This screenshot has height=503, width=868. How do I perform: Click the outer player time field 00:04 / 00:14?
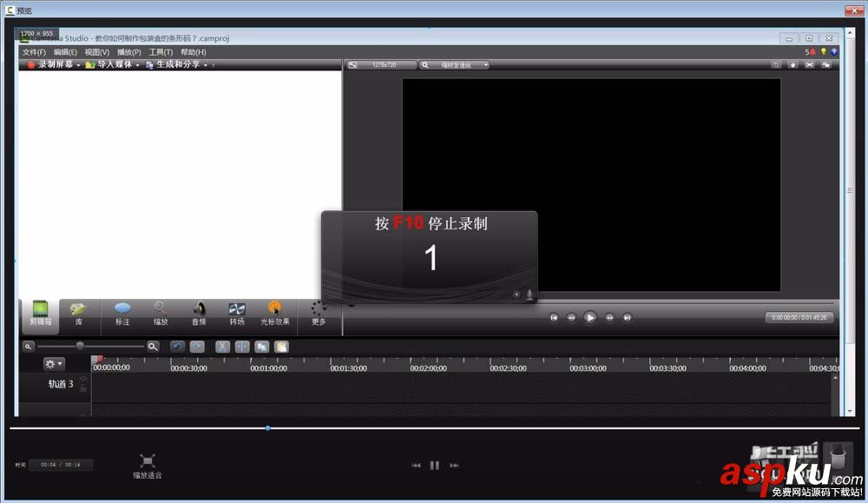[61, 465]
